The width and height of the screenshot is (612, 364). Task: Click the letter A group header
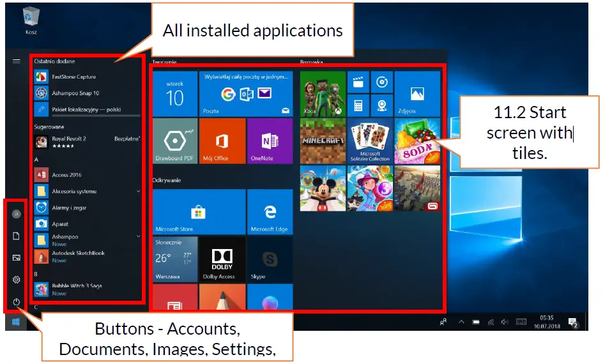[x=36, y=160]
